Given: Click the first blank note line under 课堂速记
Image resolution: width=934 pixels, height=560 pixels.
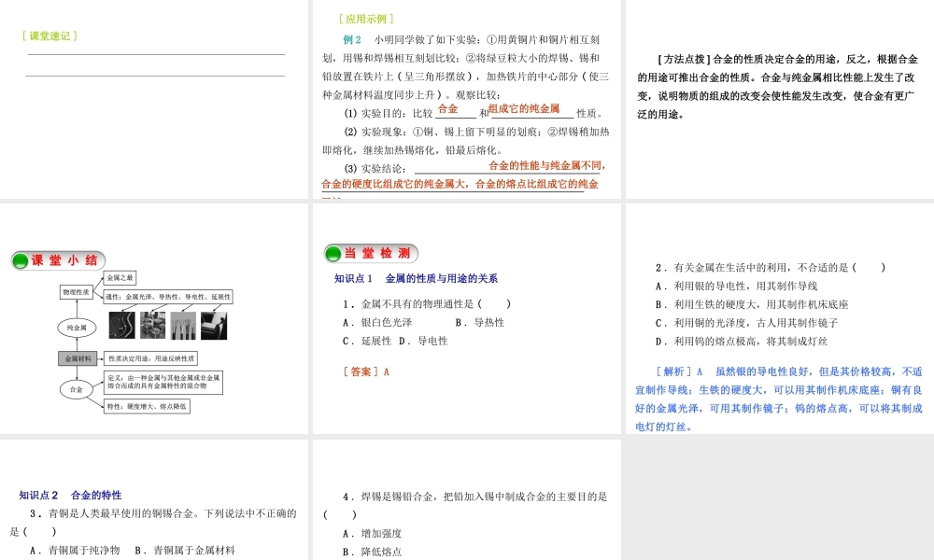Looking at the screenshot, I should pos(156,54).
